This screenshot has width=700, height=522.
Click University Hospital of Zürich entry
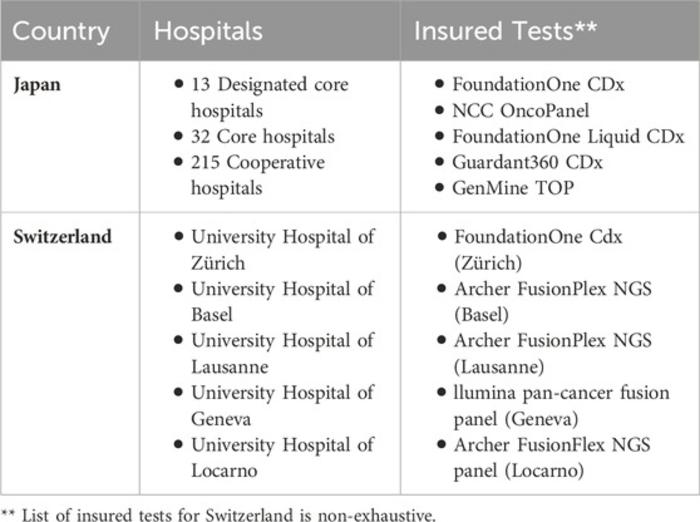pos(282,250)
